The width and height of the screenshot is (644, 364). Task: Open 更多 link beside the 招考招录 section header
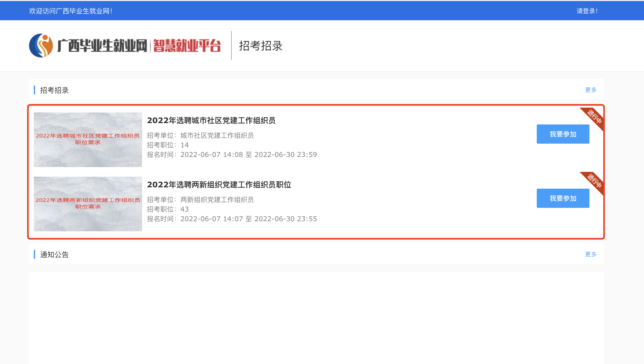591,90
